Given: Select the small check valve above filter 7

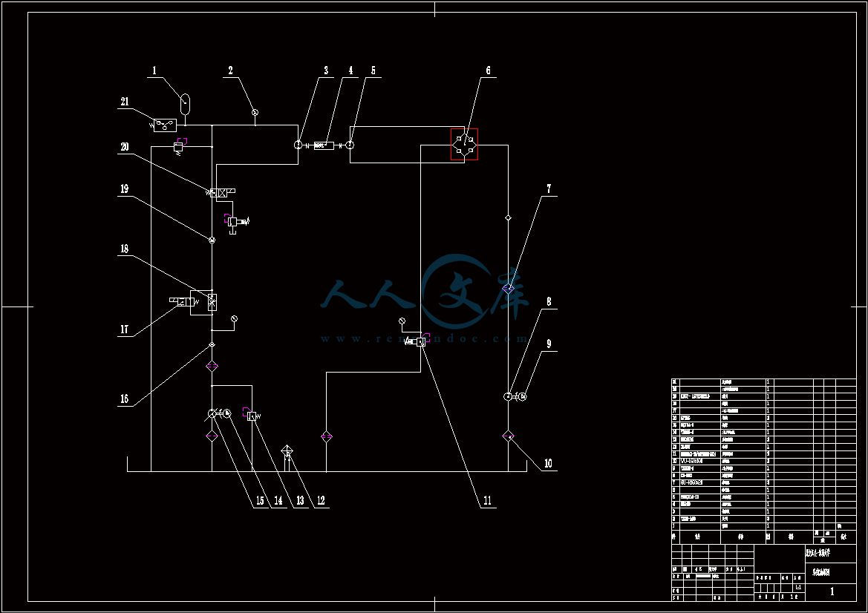Looking at the screenshot, I should point(508,218).
